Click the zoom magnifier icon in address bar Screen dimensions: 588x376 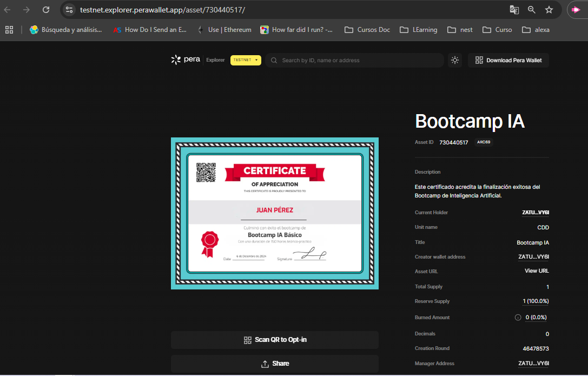coord(532,10)
